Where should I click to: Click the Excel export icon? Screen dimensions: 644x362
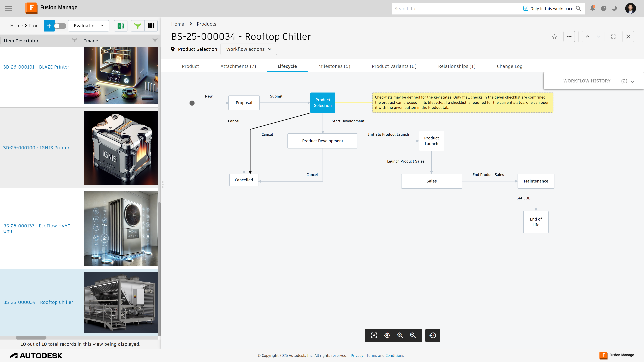(x=121, y=26)
